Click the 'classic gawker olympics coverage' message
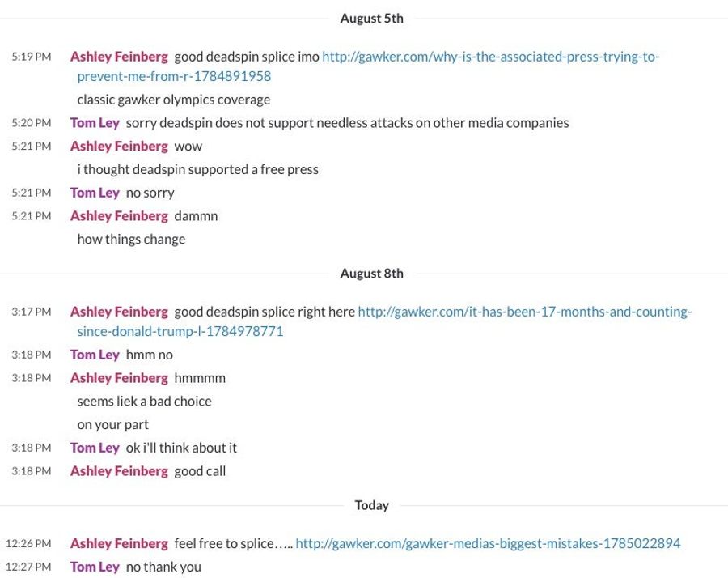This screenshot has height=578, width=728. click(x=174, y=100)
